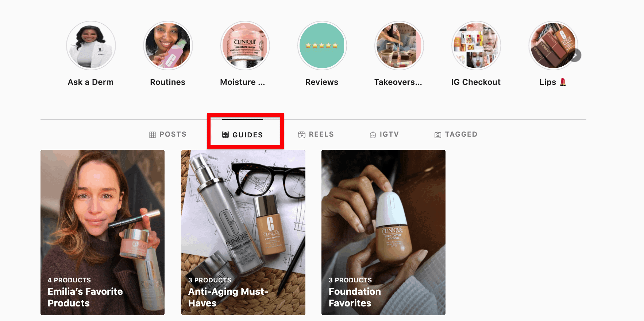Switch to the Posts tab
This screenshot has height=321, width=644.
[168, 134]
